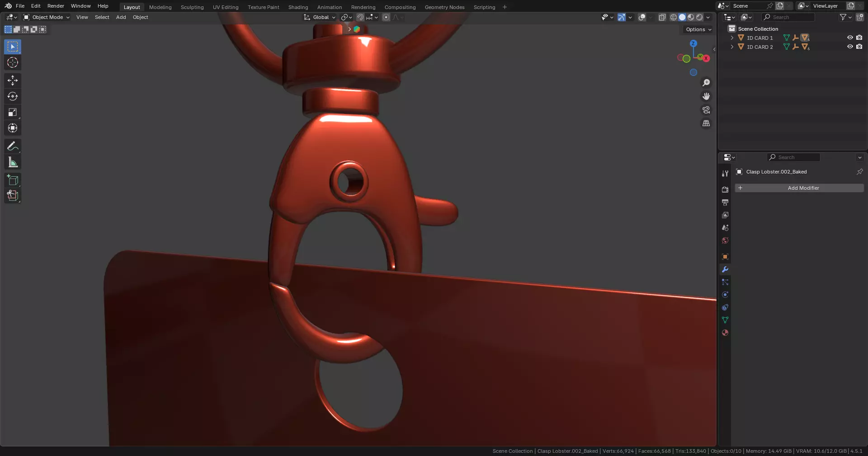Image resolution: width=868 pixels, height=456 pixels.
Task: Hide ID CARD 1 in viewport
Action: 850,38
